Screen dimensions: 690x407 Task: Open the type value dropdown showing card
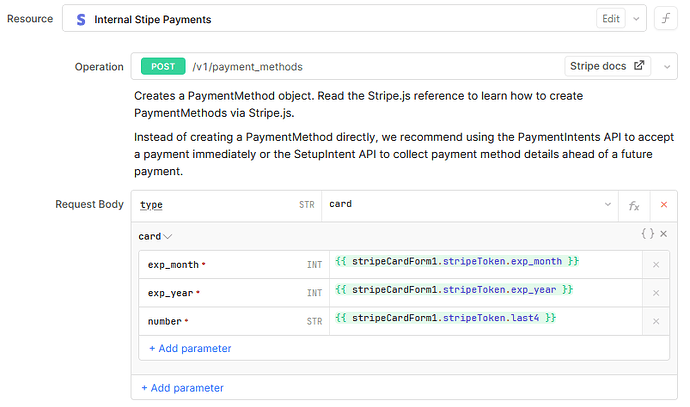pos(470,205)
